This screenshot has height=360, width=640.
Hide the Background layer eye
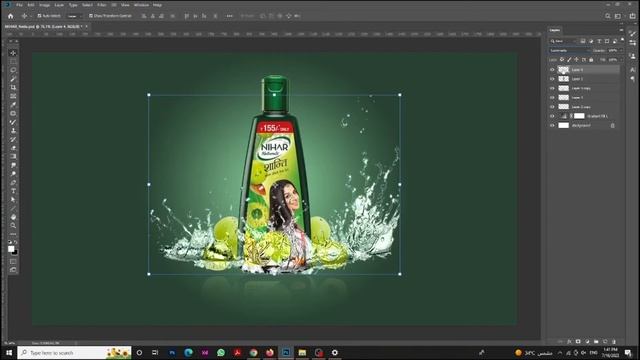pyautogui.click(x=552, y=126)
